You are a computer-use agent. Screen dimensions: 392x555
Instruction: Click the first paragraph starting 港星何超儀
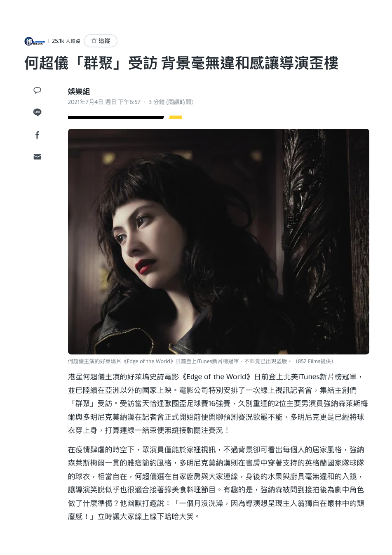click(218, 404)
